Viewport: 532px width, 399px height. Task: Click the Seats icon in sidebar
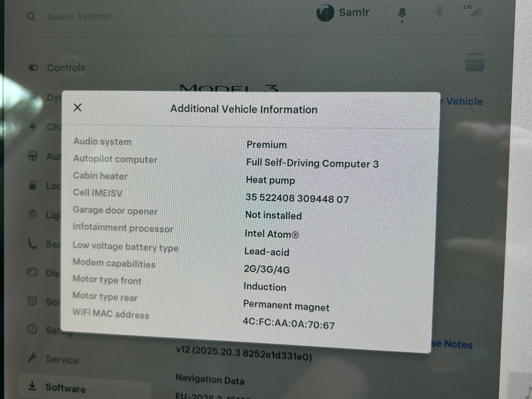[x=32, y=243]
